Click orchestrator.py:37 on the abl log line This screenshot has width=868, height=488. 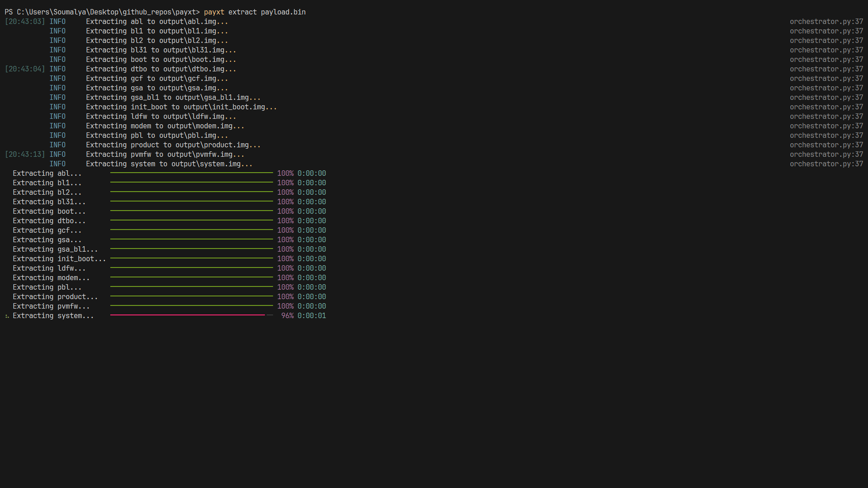[826, 22]
